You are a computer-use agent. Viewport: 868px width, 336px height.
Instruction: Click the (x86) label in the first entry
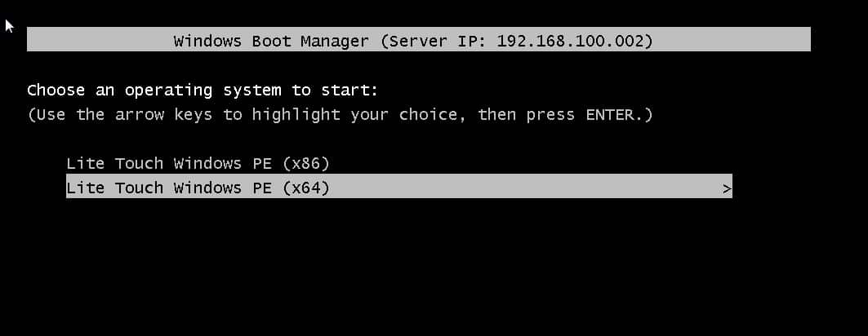click(x=306, y=164)
